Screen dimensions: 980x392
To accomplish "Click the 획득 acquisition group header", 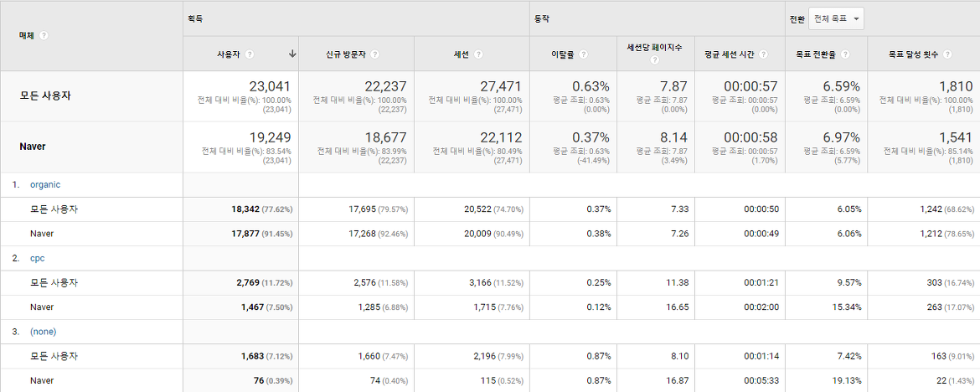I will pyautogui.click(x=195, y=18).
